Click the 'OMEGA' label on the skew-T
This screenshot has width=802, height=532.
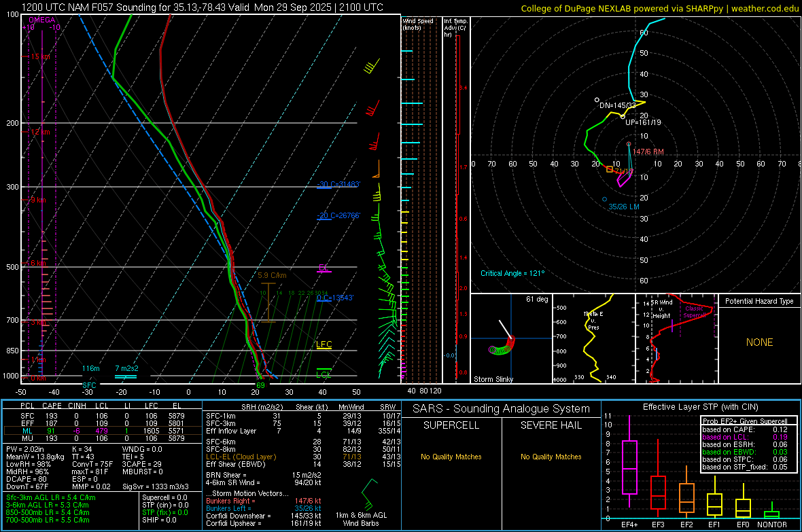(42, 20)
